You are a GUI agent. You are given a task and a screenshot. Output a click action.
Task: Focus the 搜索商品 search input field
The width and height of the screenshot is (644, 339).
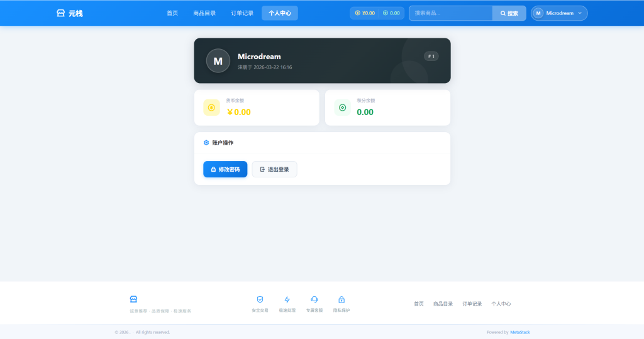click(450, 13)
